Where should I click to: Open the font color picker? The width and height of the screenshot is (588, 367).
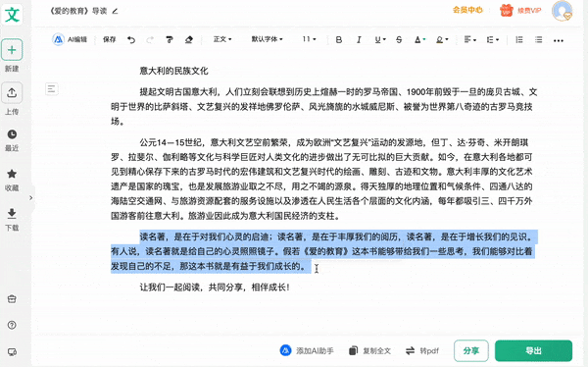(419, 40)
